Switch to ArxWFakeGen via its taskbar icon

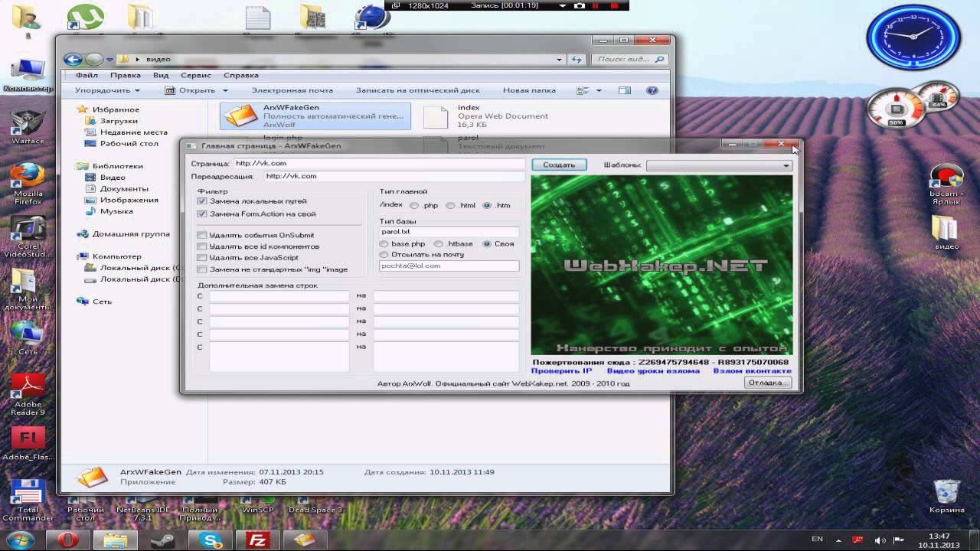305,540
